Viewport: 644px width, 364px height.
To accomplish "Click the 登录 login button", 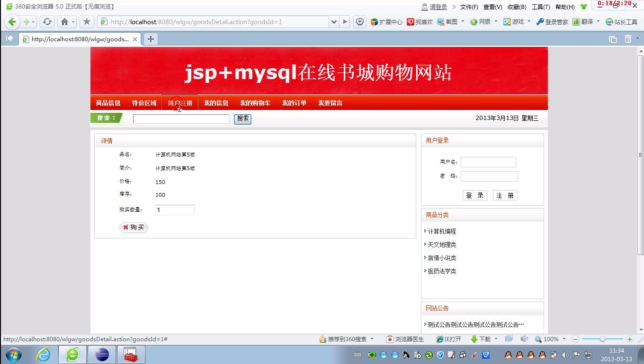I will 475,195.
